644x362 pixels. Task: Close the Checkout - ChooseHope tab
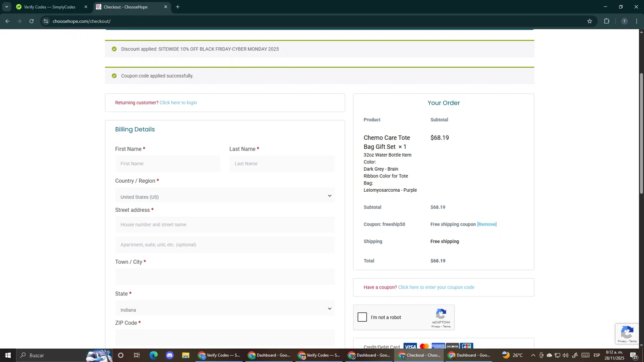click(166, 7)
